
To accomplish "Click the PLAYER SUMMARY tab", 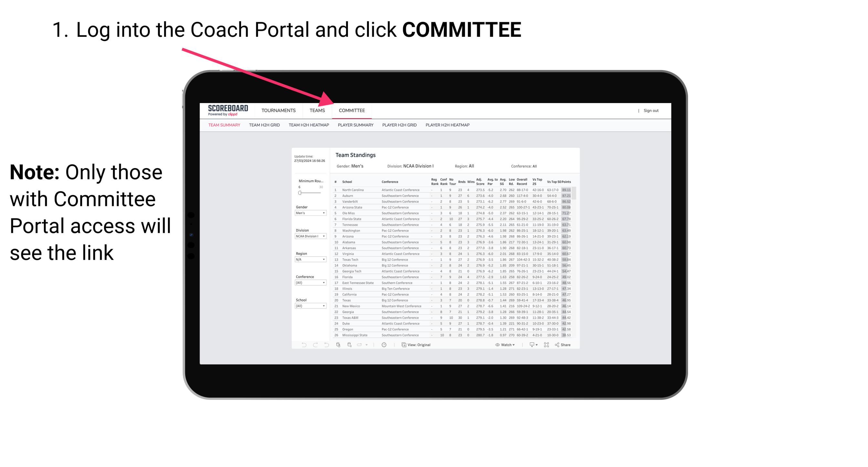I will [354, 125].
